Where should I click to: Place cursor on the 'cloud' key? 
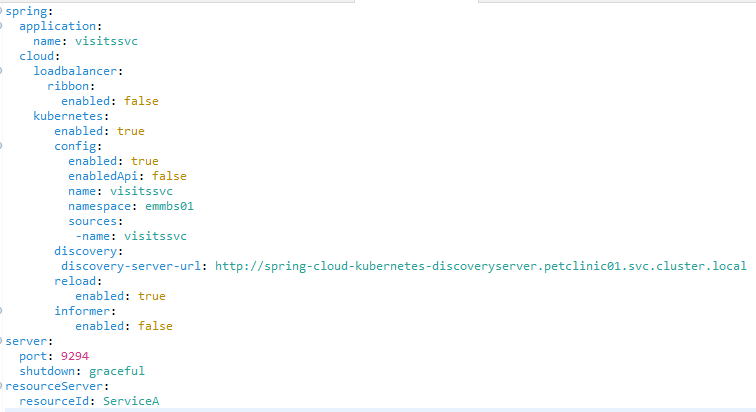37,56
